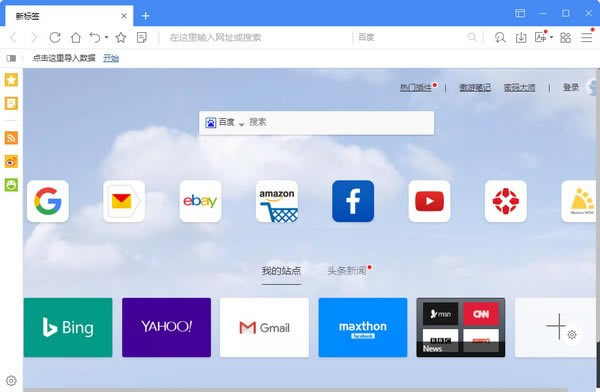Switch to the 头条新闻 tab
Image resolution: width=600 pixels, height=392 pixels.
(347, 271)
